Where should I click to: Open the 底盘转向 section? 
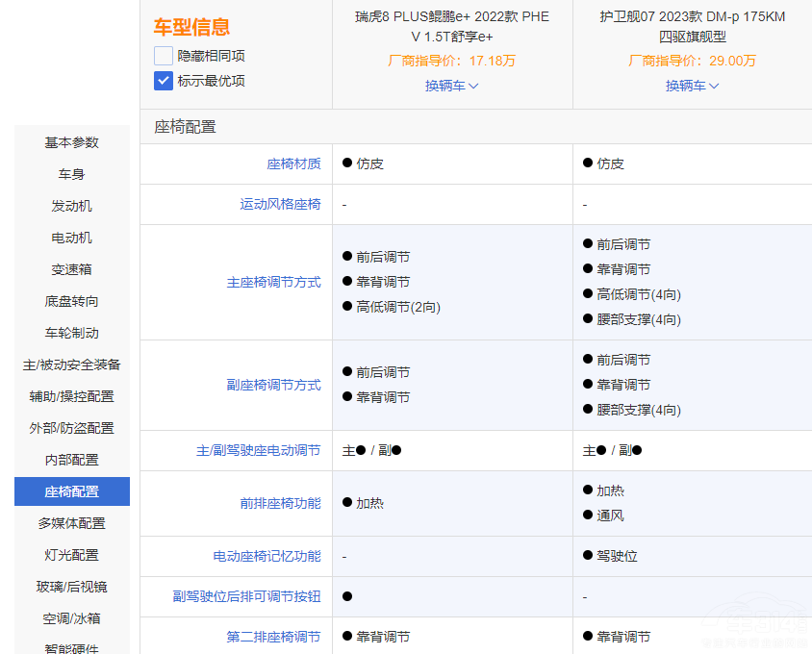click(70, 301)
